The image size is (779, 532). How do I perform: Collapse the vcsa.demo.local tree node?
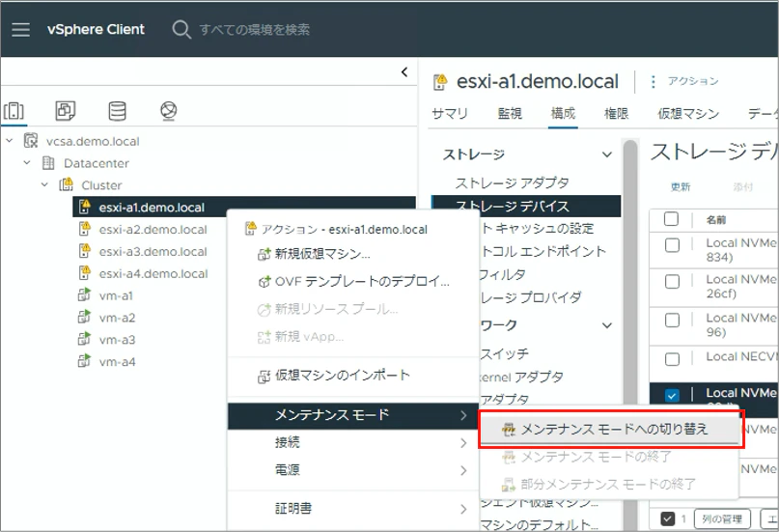tap(10, 141)
